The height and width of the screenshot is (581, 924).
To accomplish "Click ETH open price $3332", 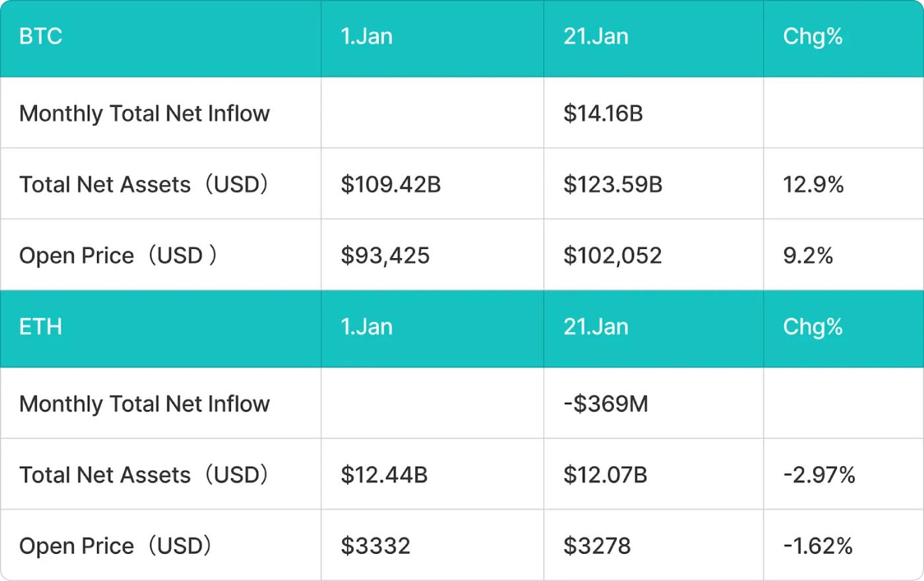I will click(376, 546).
